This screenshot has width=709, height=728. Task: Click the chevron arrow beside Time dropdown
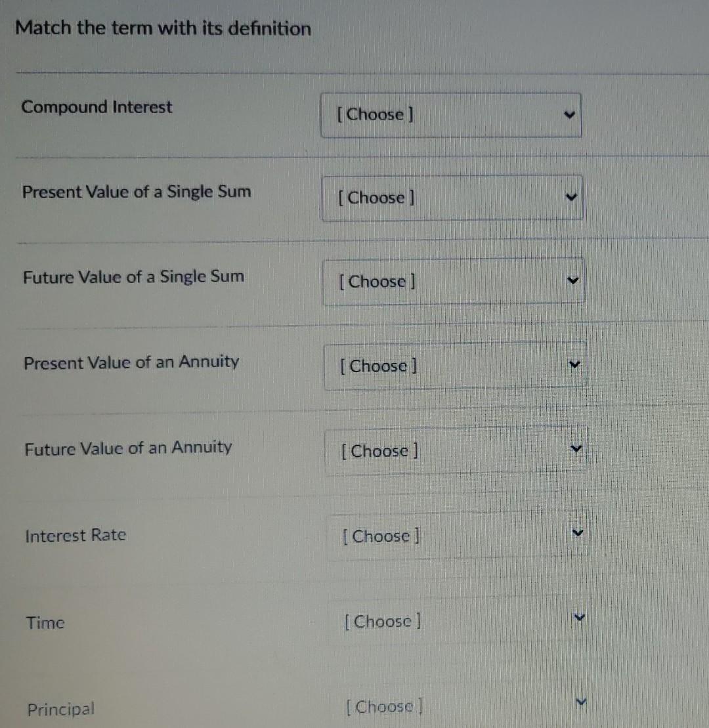pos(578,616)
